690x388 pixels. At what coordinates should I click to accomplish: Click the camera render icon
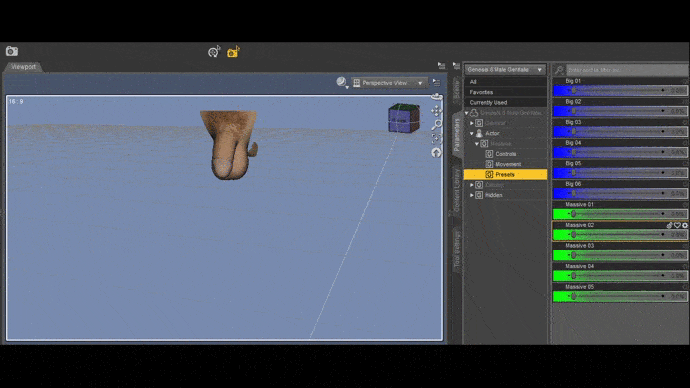point(12,51)
